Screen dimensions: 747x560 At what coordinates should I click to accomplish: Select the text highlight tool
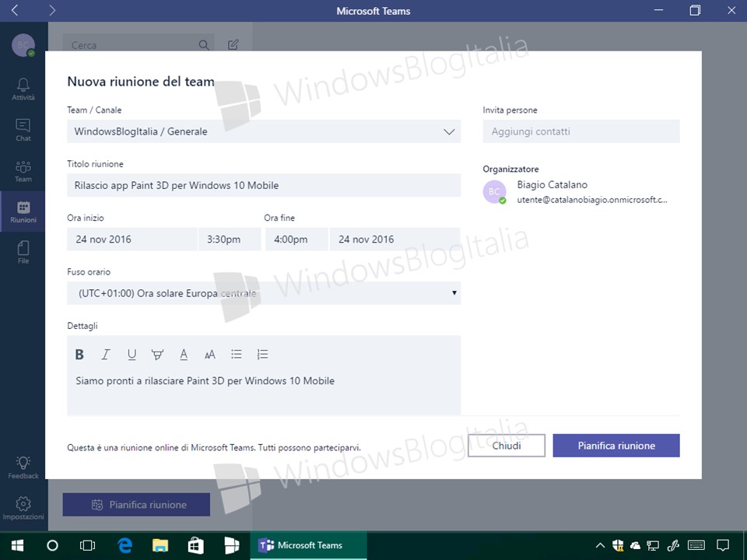[157, 355]
